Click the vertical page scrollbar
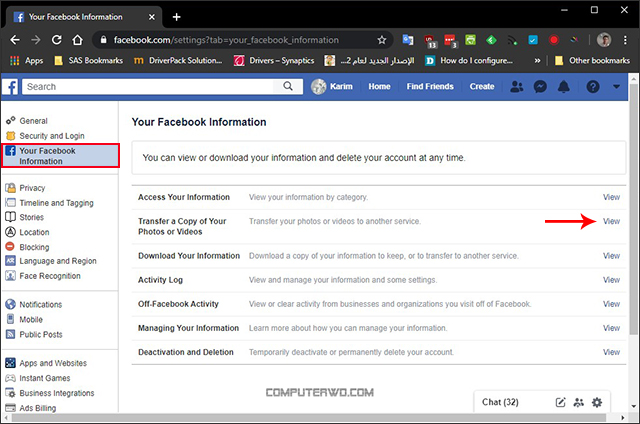 coord(633,208)
